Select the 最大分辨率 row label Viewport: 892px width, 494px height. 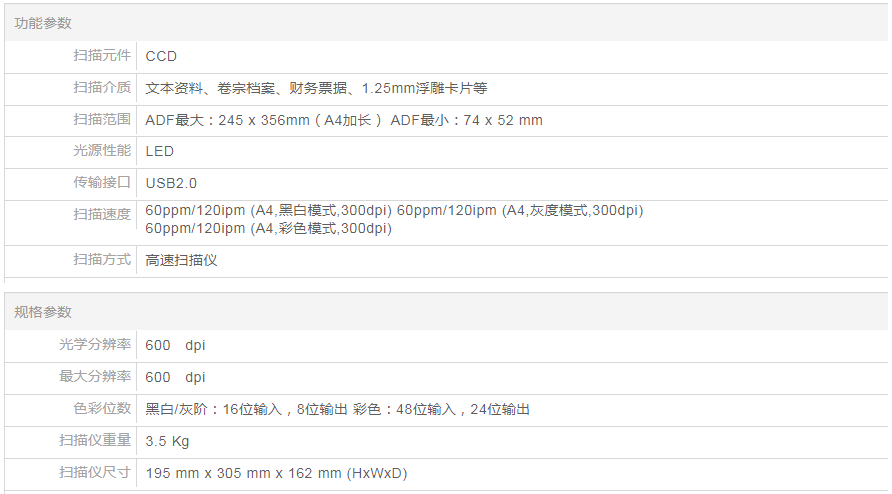point(95,377)
